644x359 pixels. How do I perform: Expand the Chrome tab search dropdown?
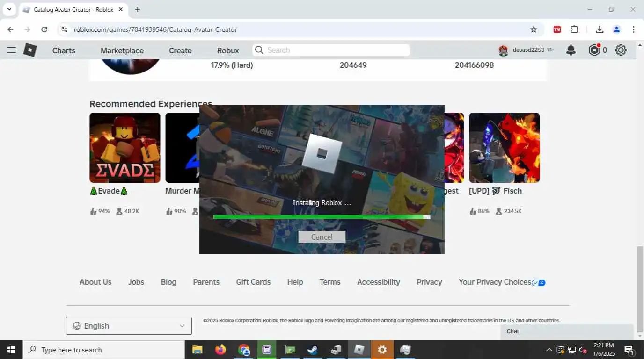point(9,9)
